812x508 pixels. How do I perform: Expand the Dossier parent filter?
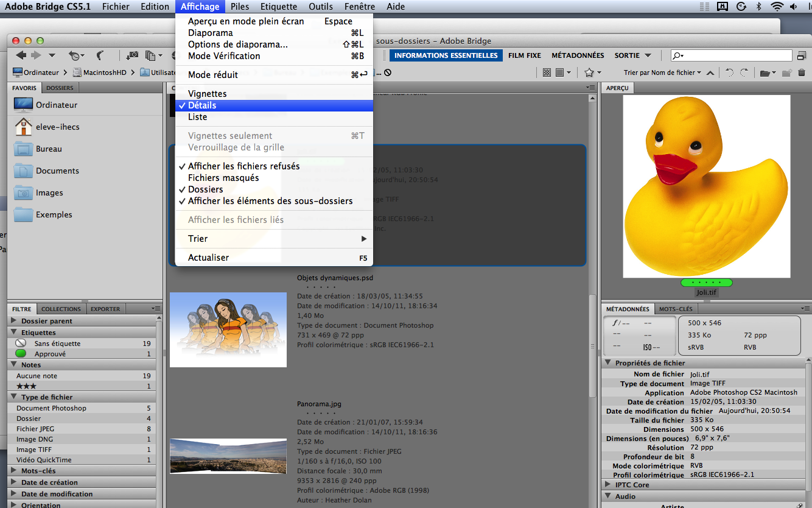14,321
